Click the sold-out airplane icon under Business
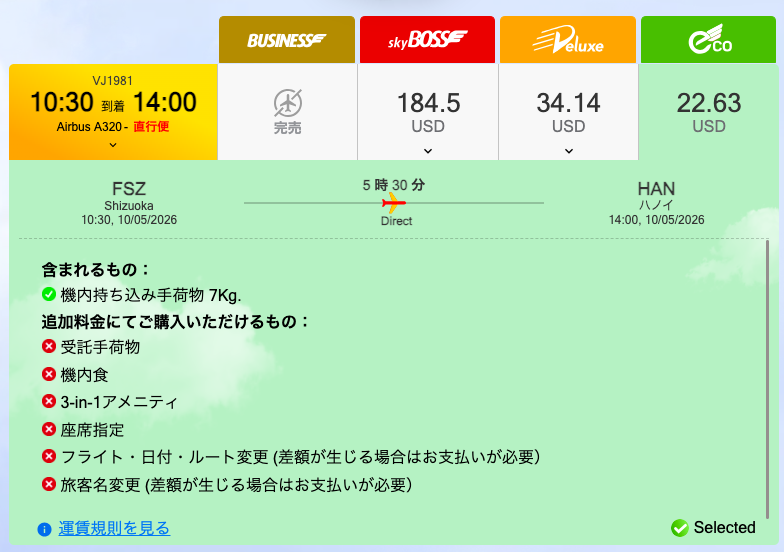The width and height of the screenshot is (784, 552). pyautogui.click(x=287, y=101)
